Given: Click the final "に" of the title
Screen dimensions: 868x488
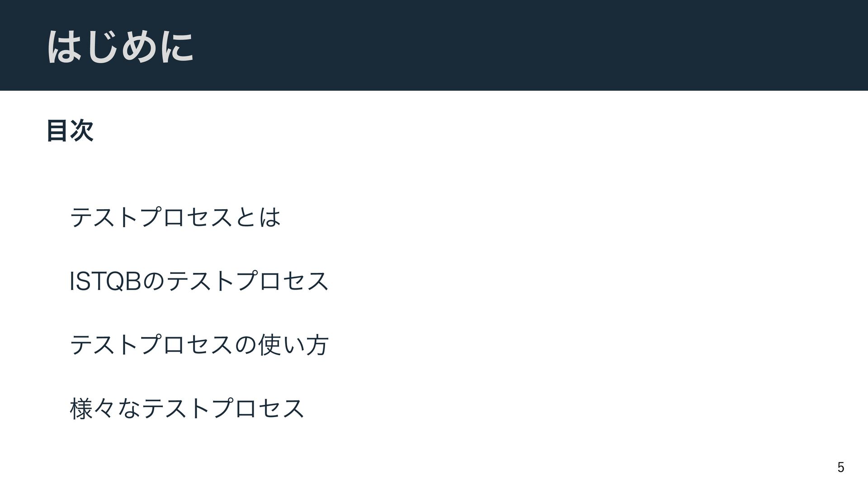Looking at the screenshot, I should [177, 46].
